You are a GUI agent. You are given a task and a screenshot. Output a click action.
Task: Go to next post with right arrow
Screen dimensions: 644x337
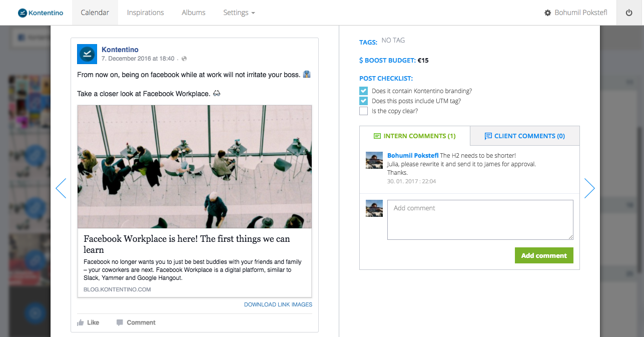(x=589, y=188)
